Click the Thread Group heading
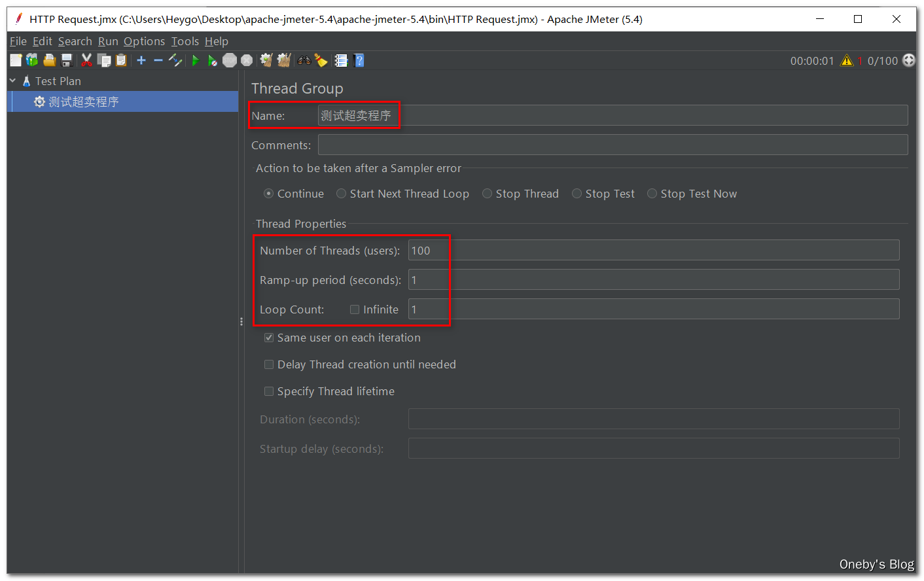This screenshot has width=924, height=581. [297, 88]
